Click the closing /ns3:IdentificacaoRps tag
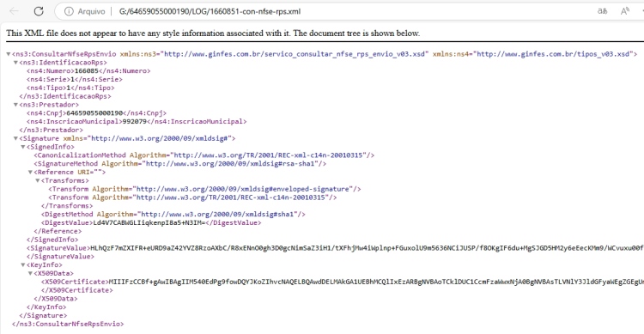The width and height of the screenshot is (644, 334). pyautogui.click(x=65, y=96)
